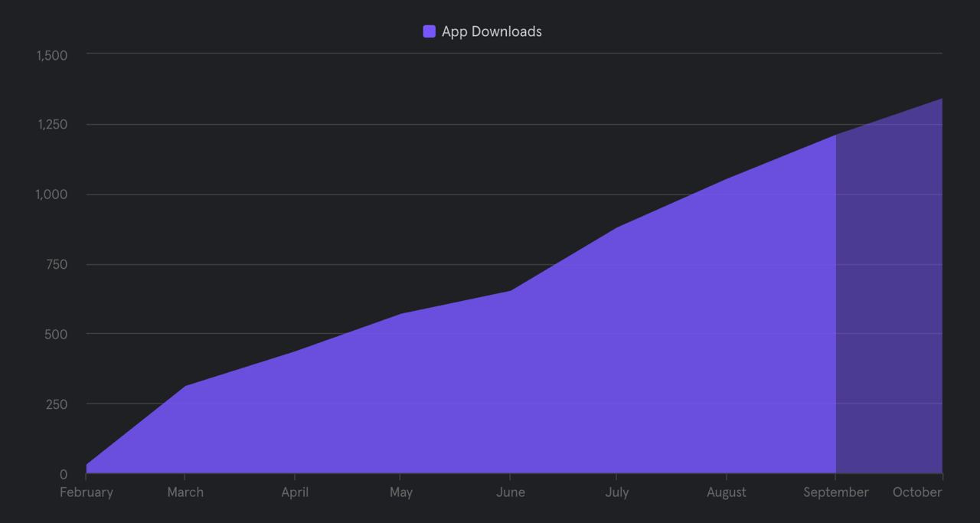980x523 pixels.
Task: Click the 0 y-axis value
Action: point(64,475)
